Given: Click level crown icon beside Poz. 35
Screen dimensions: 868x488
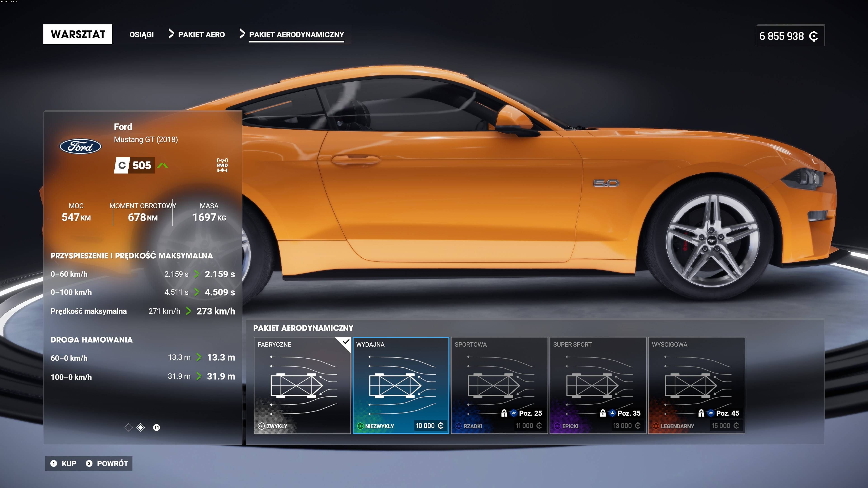Looking at the screenshot, I should (x=612, y=413).
